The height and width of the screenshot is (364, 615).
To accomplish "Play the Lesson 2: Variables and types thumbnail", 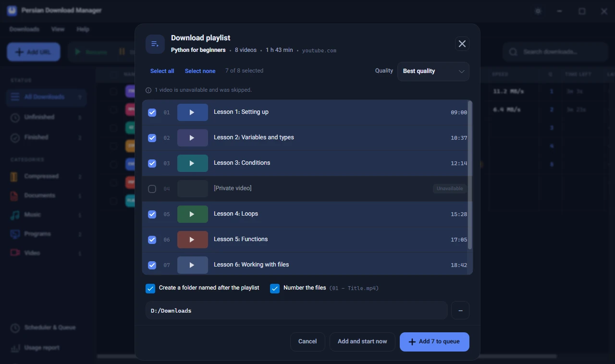I will 193,138.
